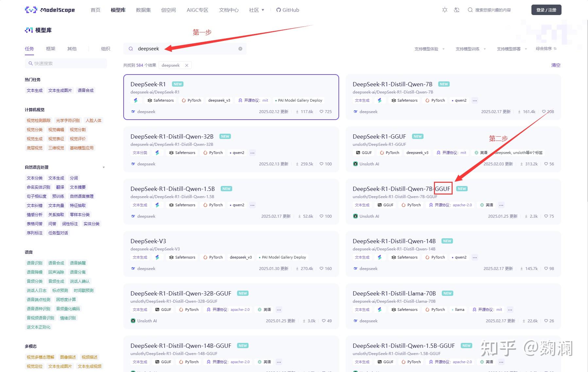Focus the top 搜索您感兴趣的内容 field
This screenshot has height=372, width=588.
pyautogui.click(x=493, y=10)
